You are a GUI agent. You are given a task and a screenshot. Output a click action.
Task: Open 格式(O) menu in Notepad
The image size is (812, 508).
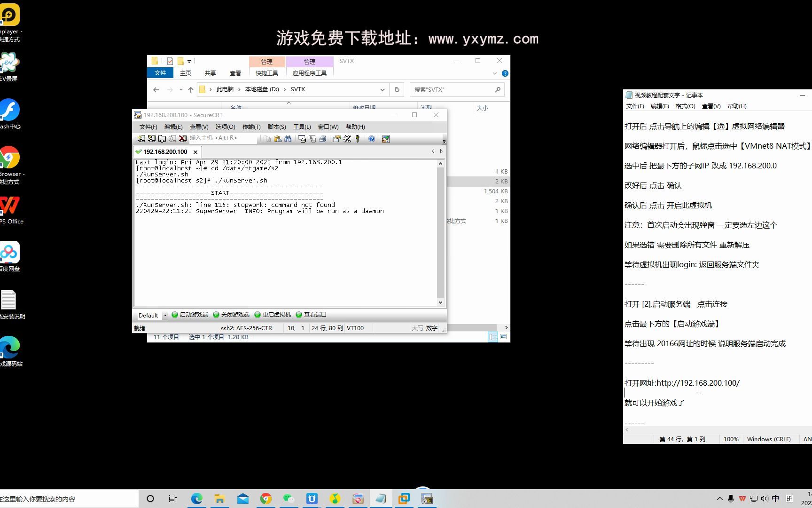(685, 106)
